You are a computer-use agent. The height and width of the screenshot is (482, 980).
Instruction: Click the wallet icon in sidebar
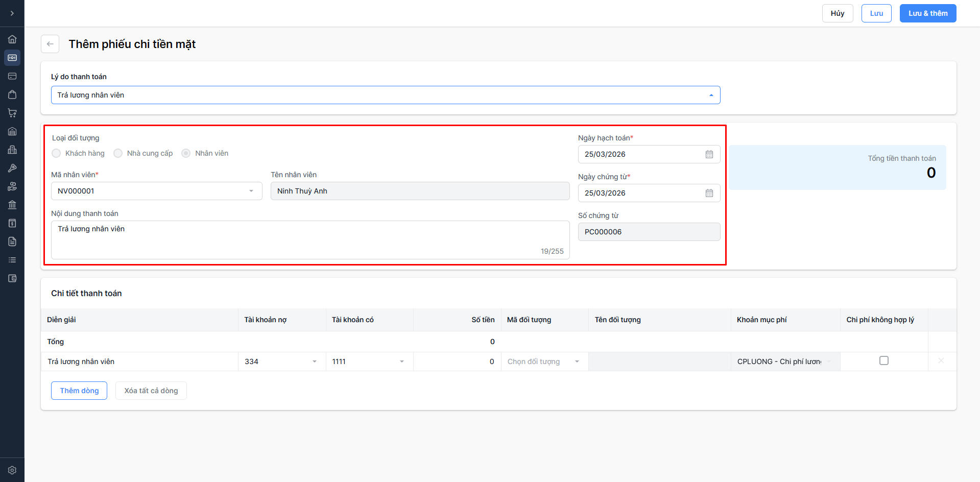(12, 278)
